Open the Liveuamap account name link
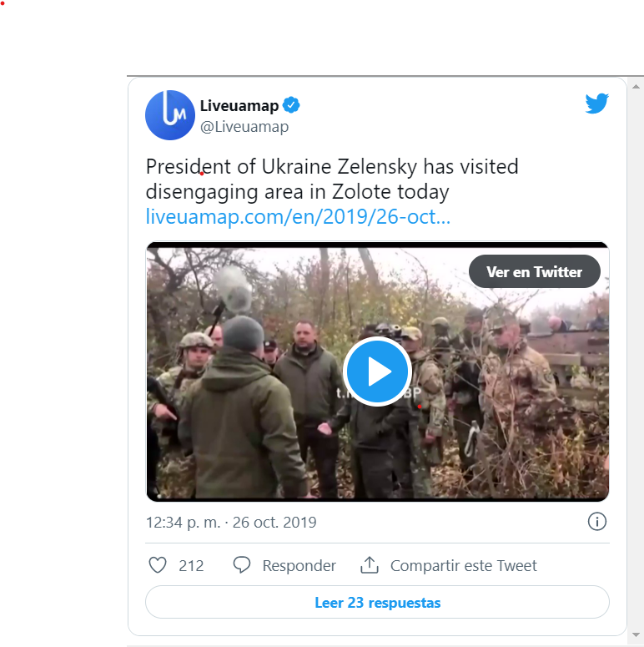The image size is (644, 647). tap(239, 105)
